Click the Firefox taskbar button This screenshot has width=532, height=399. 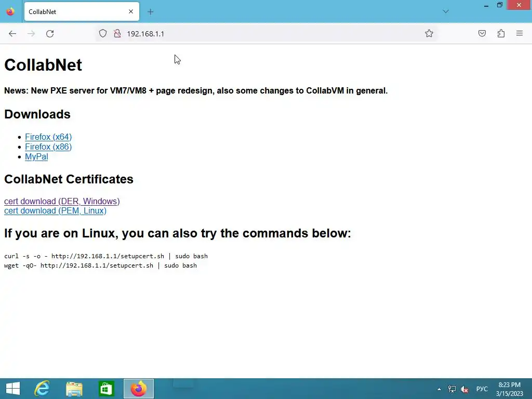pos(138,389)
